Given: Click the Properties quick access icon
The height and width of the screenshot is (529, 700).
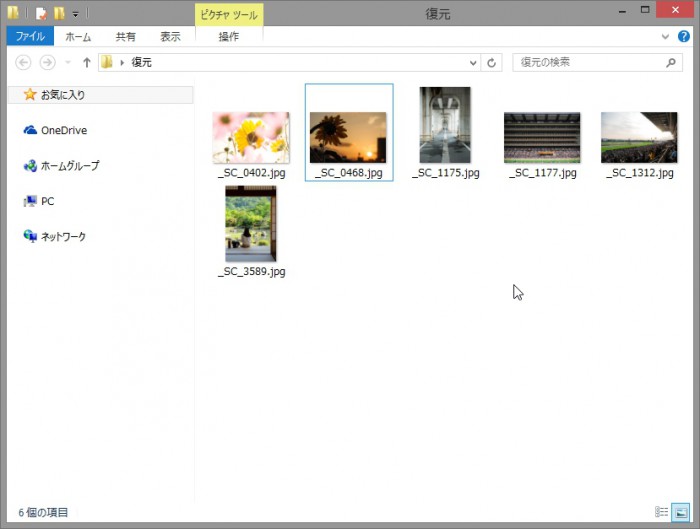Looking at the screenshot, I should coord(41,13).
